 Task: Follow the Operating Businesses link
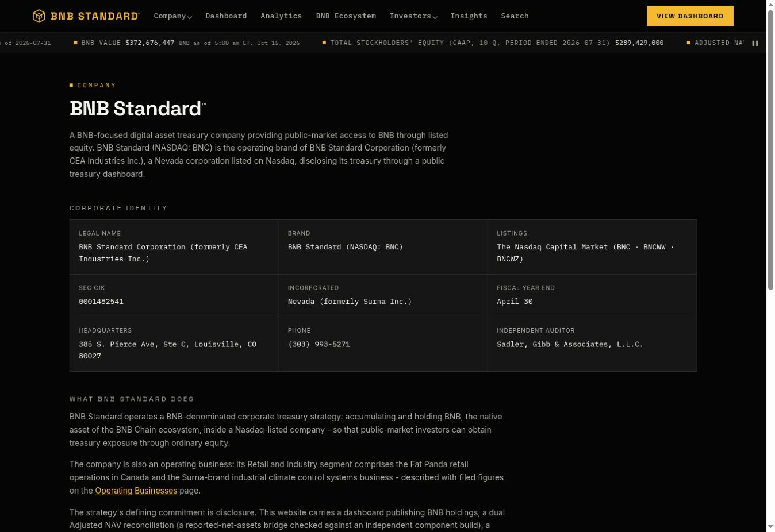136,491
